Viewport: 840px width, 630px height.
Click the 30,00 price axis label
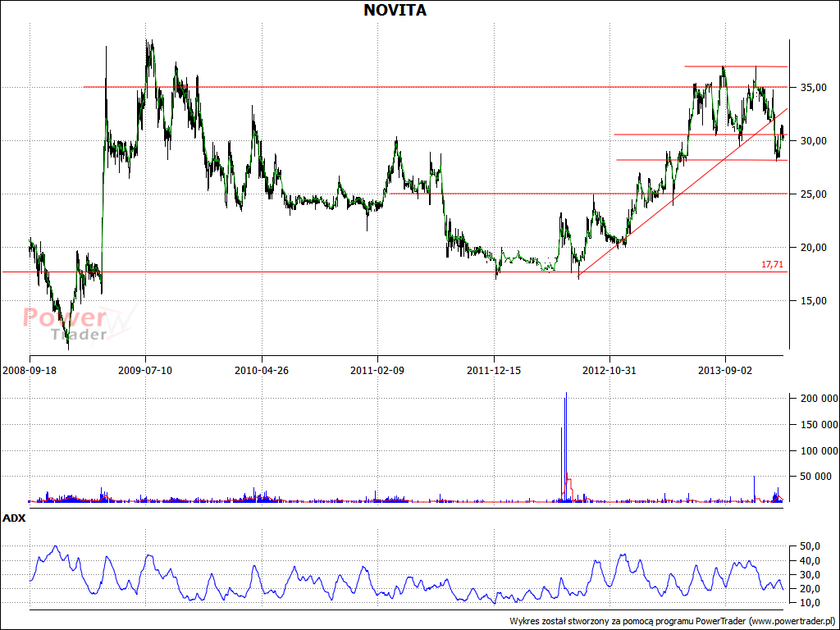813,141
